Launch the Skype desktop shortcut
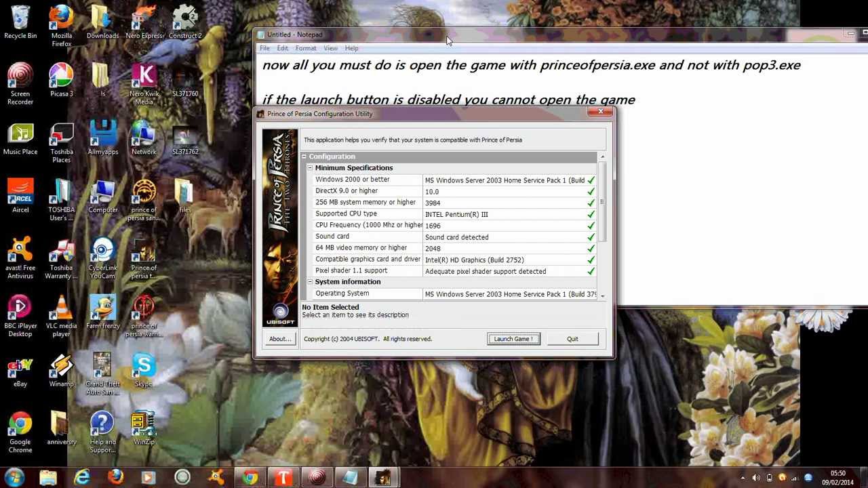 click(144, 371)
